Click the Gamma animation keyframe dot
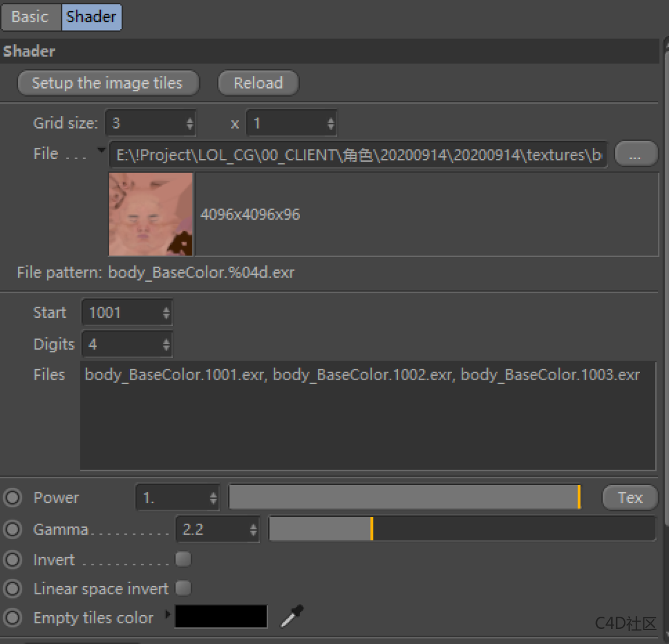Screen dimensions: 669x644 pyautogui.click(x=12, y=529)
